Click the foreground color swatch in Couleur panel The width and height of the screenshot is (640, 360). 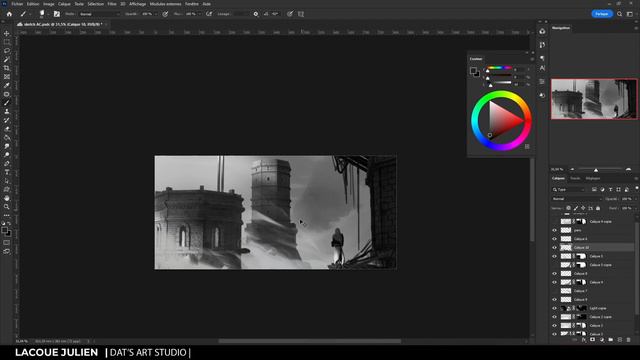(473, 71)
